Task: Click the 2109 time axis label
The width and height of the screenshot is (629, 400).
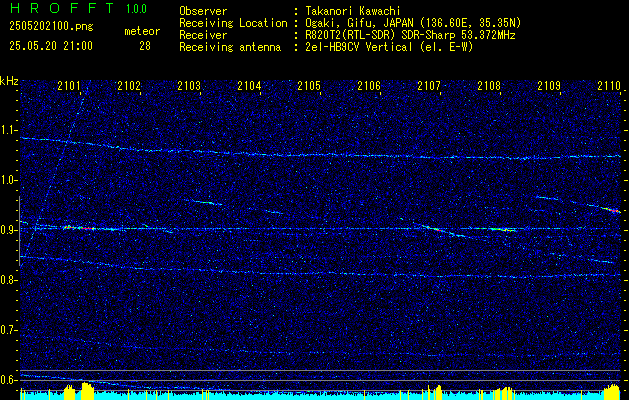Action: pyautogui.click(x=549, y=85)
